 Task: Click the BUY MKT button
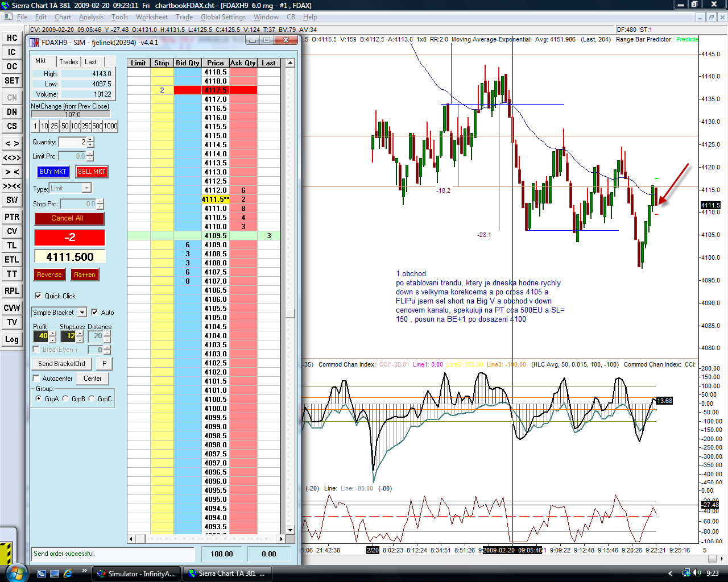click(53, 172)
